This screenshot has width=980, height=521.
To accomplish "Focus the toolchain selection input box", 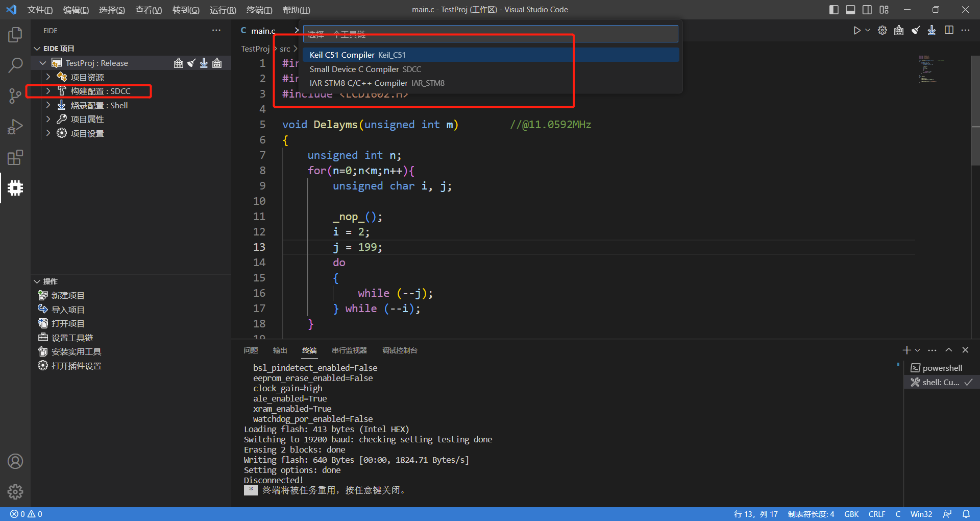I will pos(491,34).
